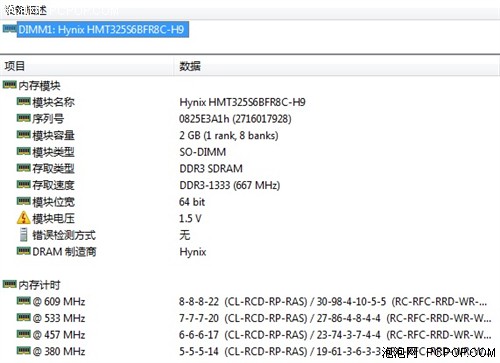Select the @ 380 MHz timing label
Screen dimensions: 500x363
pos(59,352)
